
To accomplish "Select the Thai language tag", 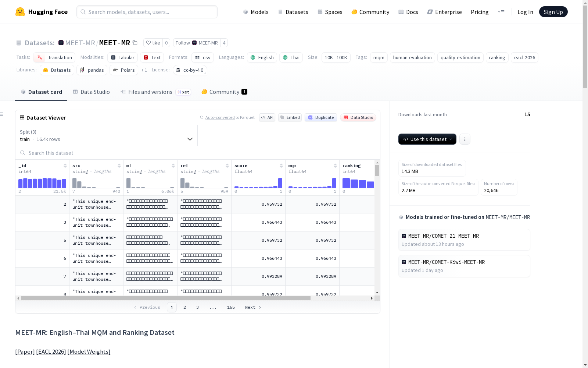I will pyautogui.click(x=291, y=57).
